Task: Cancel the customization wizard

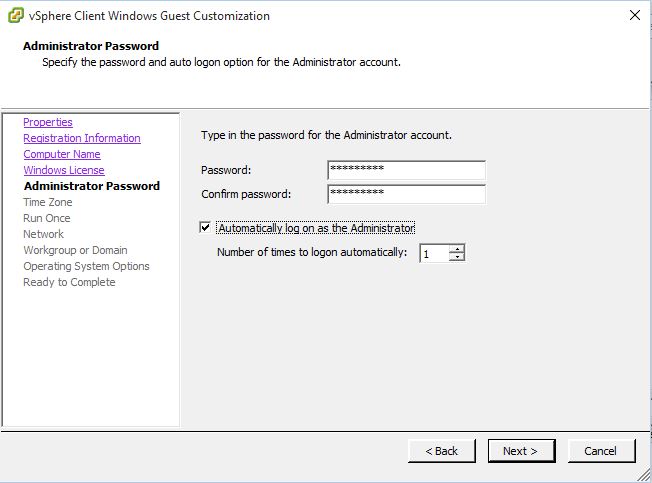Action: coord(601,451)
